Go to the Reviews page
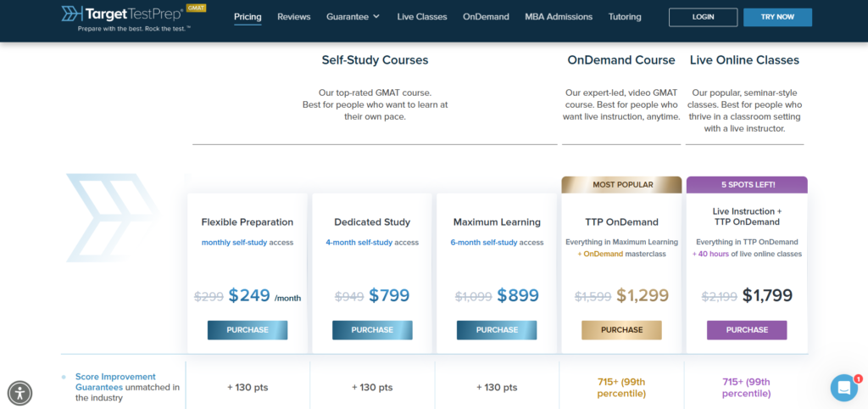Image resolution: width=868 pixels, height=409 pixels. [x=294, y=17]
